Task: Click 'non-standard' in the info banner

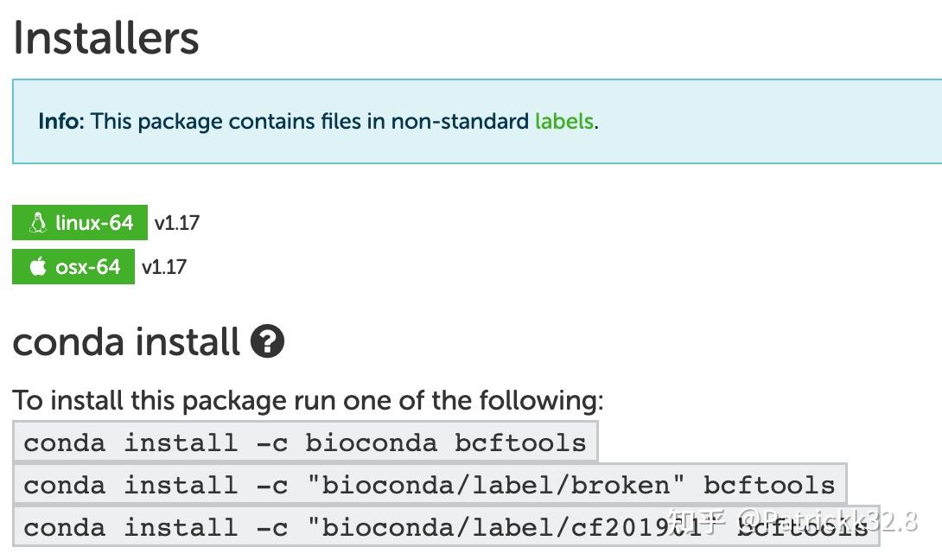Action: pyautogui.click(x=460, y=121)
